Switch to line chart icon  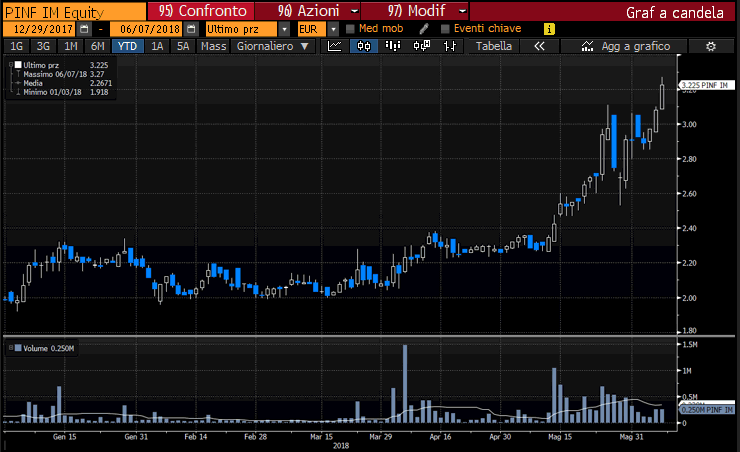tap(335, 46)
